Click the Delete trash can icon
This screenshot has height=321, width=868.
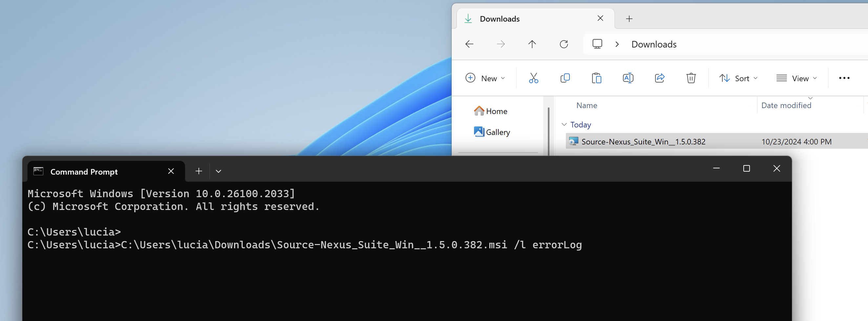pyautogui.click(x=691, y=78)
